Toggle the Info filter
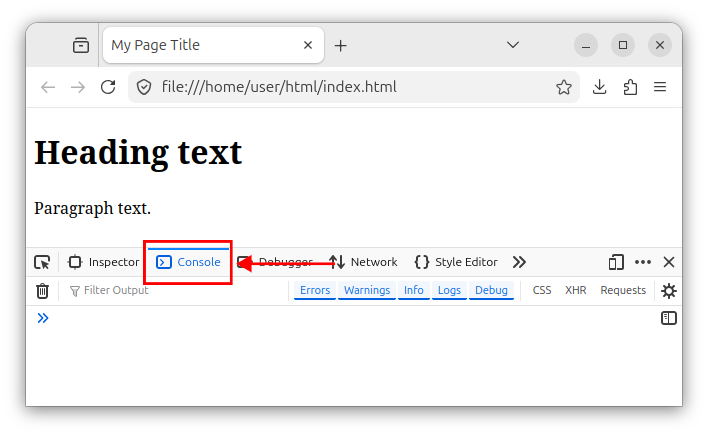The height and width of the screenshot is (435, 708). tap(414, 290)
